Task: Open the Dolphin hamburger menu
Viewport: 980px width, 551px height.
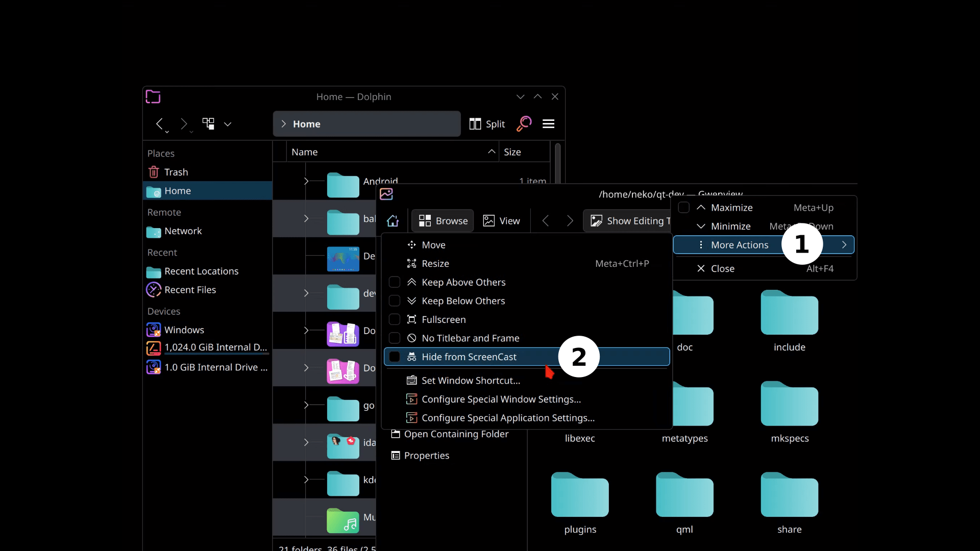Action: (549, 123)
